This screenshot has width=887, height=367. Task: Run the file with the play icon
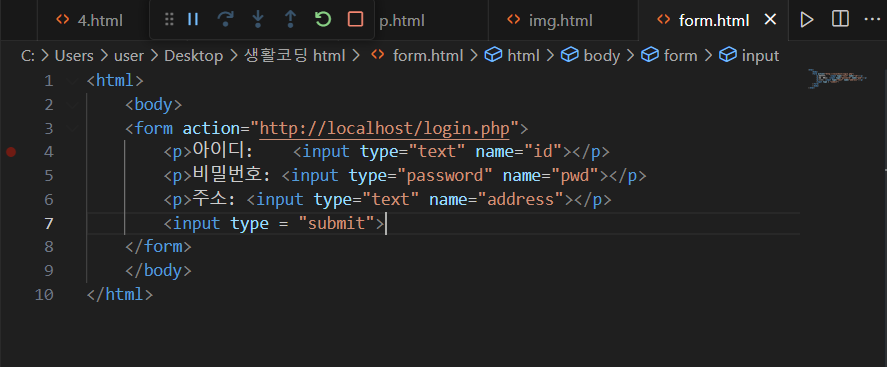(x=807, y=20)
